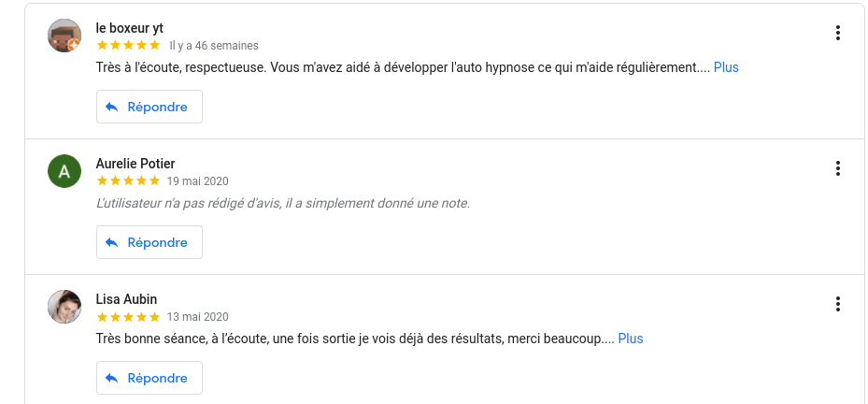Click Aurelie Potier's green A avatar

[64, 171]
